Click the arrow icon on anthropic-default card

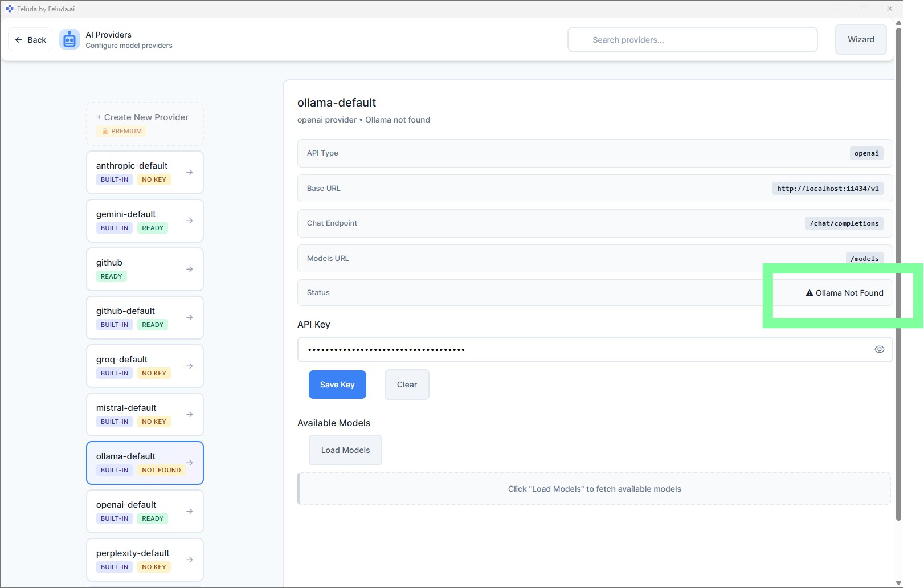190,172
